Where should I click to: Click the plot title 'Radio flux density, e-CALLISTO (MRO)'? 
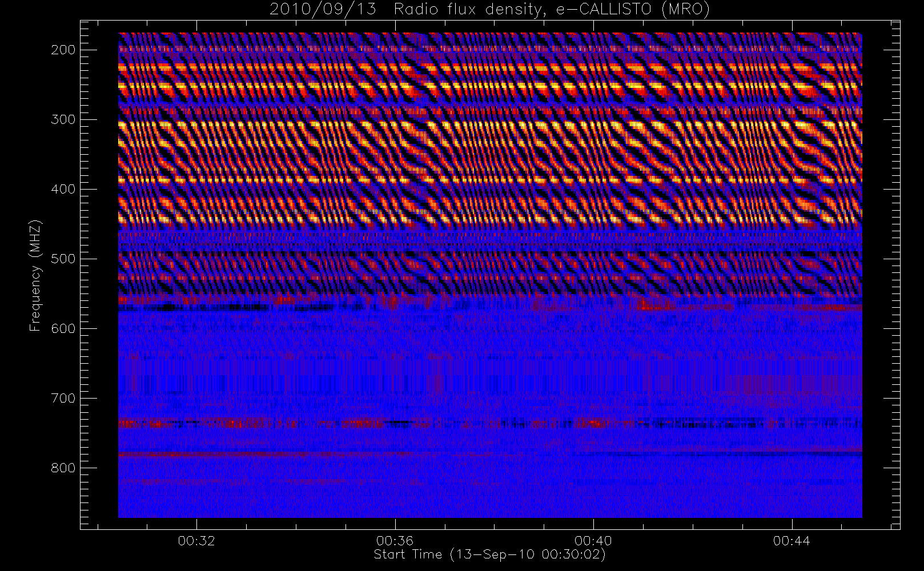(552, 9)
